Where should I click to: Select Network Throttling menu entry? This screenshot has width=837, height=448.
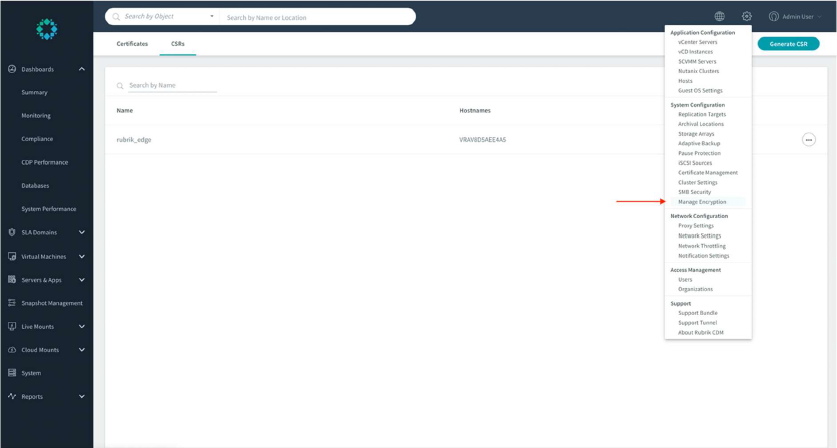(702, 246)
